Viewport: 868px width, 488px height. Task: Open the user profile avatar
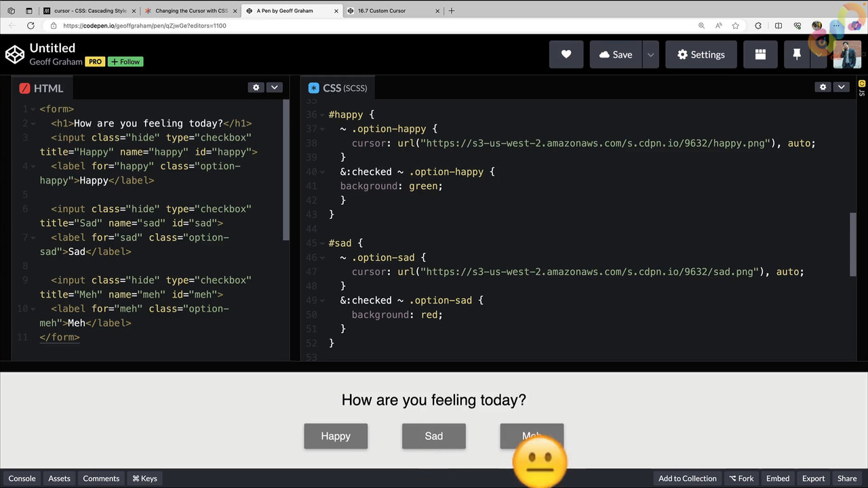click(x=847, y=55)
